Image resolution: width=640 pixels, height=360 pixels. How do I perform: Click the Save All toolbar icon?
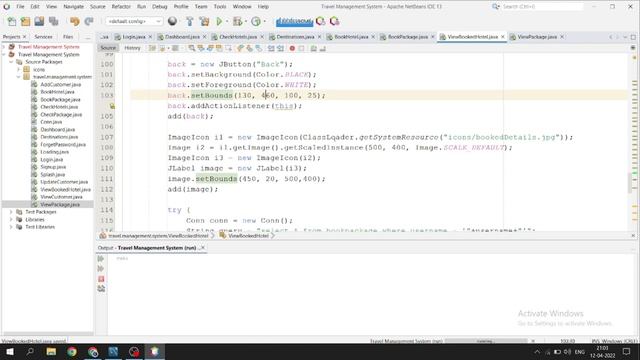53,21
